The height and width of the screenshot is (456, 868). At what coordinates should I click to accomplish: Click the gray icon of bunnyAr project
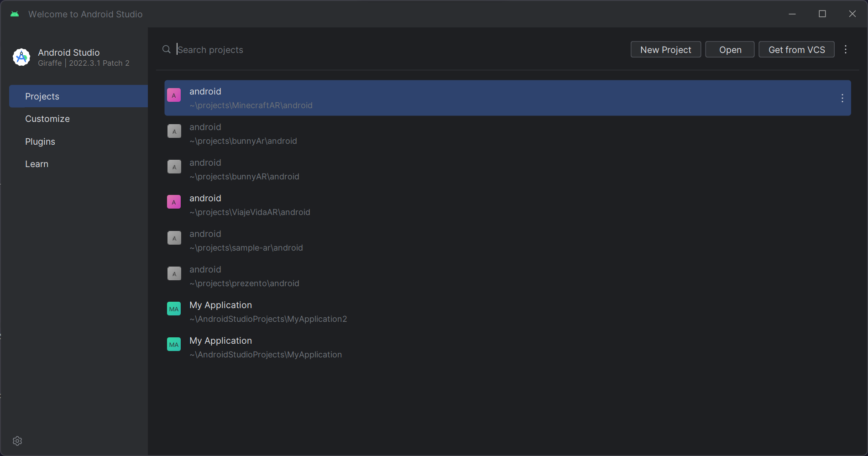pyautogui.click(x=174, y=131)
